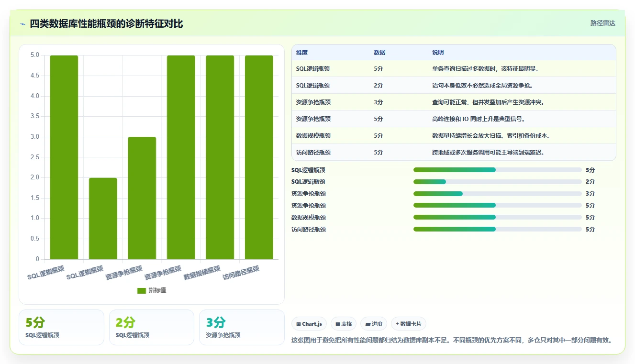Click the 5分 SQL逻辑瓶颈 data card

pos(61,327)
